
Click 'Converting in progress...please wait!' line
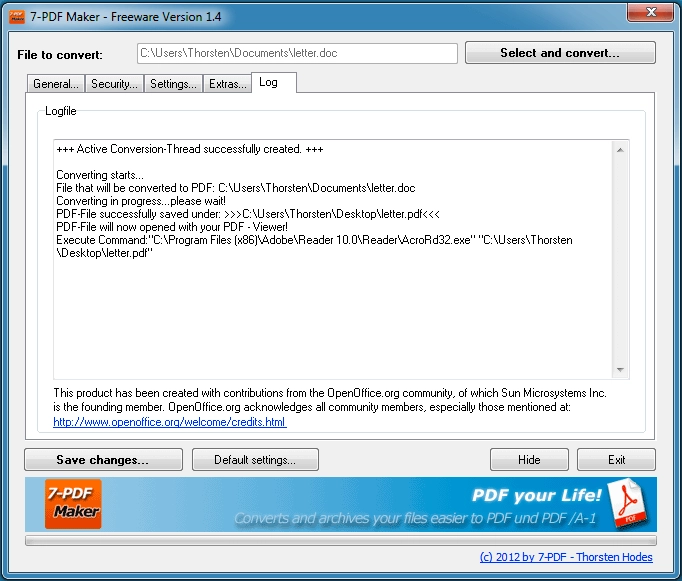point(141,201)
